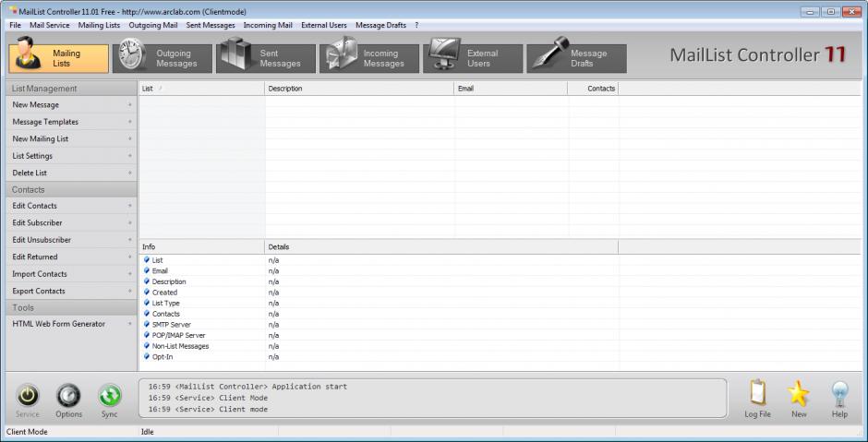Click the Service power icon
Image resolution: width=868 pixels, height=442 pixels.
[27, 396]
